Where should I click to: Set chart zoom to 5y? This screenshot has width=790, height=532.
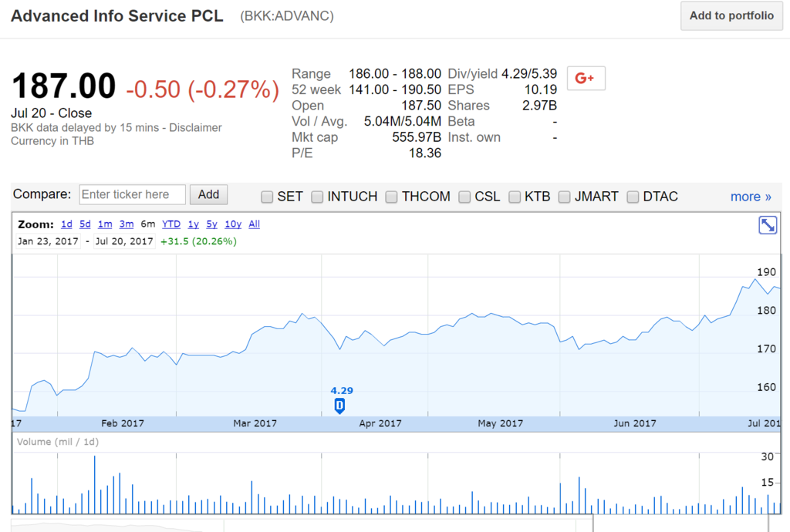211,224
